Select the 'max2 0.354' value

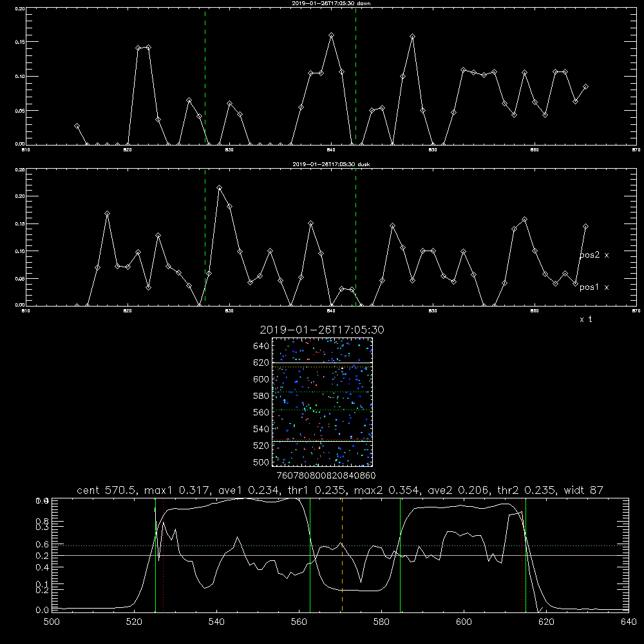tap(387, 490)
